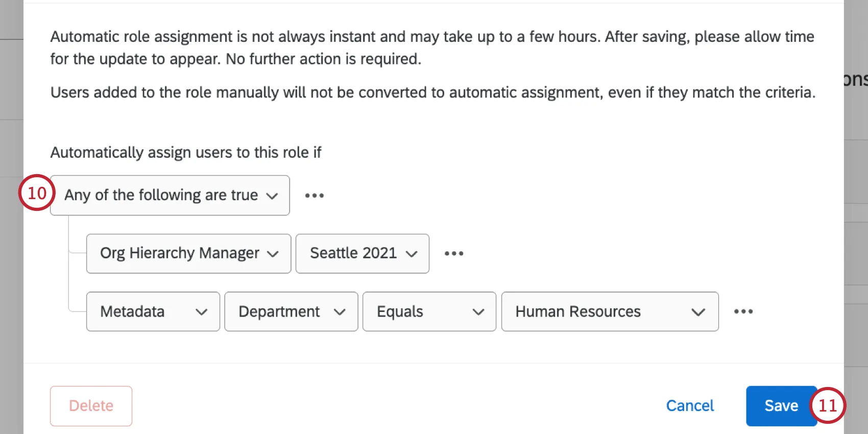This screenshot has height=434, width=868.
Task: Click the Delete button to remove the rule
Action: (x=91, y=405)
